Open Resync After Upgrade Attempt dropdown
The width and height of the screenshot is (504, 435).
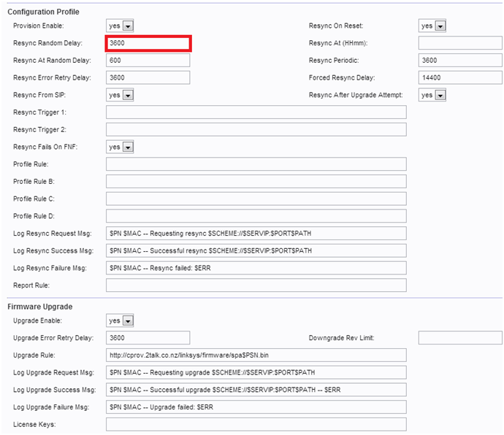(432, 95)
